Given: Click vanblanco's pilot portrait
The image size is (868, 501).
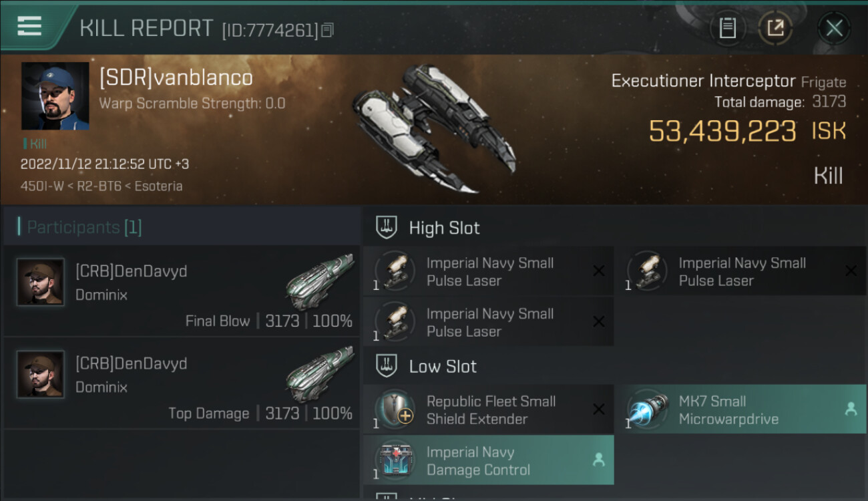Looking at the screenshot, I should (x=55, y=96).
